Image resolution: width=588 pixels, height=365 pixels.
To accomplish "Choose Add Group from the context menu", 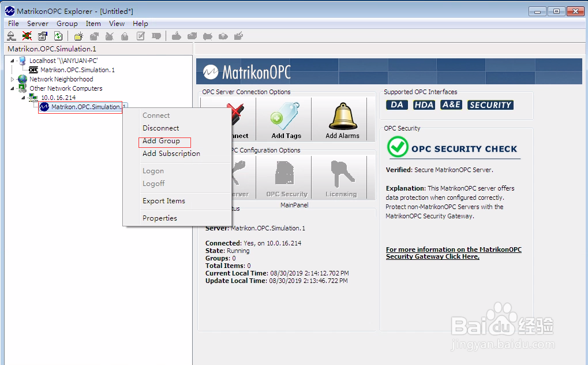I will point(164,141).
